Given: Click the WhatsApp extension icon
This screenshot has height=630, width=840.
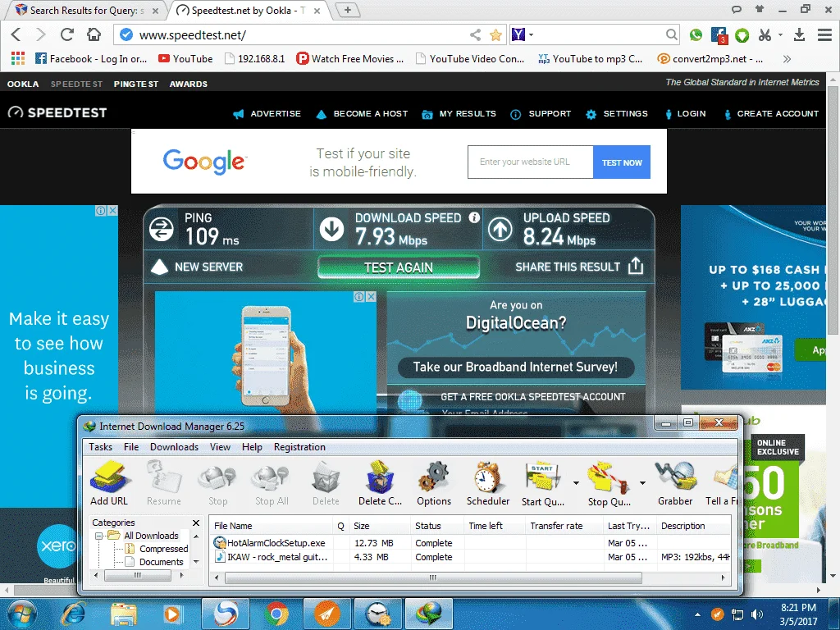Looking at the screenshot, I should (696, 34).
